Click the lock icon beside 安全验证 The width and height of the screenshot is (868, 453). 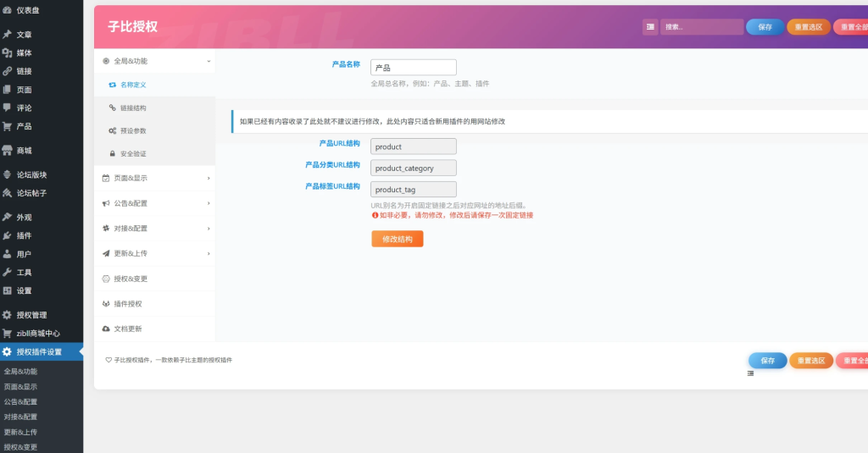coord(113,154)
